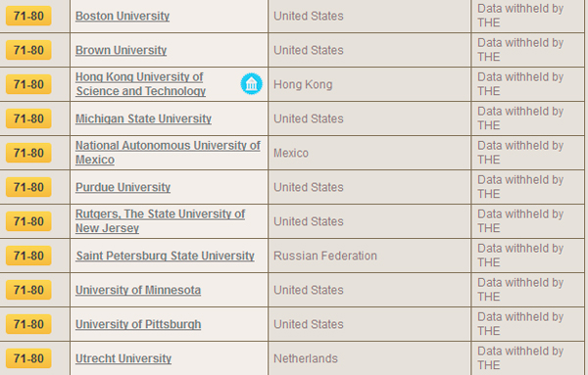The width and height of the screenshot is (588, 375).
Task: Open the Utrecht University link
Action: click(x=123, y=358)
